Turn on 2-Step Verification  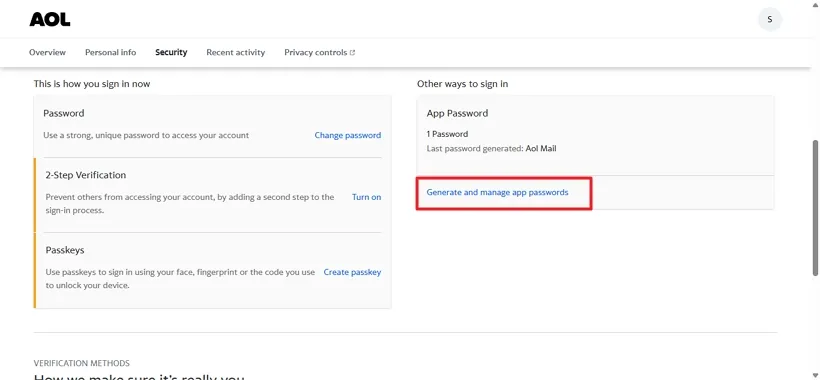[x=366, y=197]
